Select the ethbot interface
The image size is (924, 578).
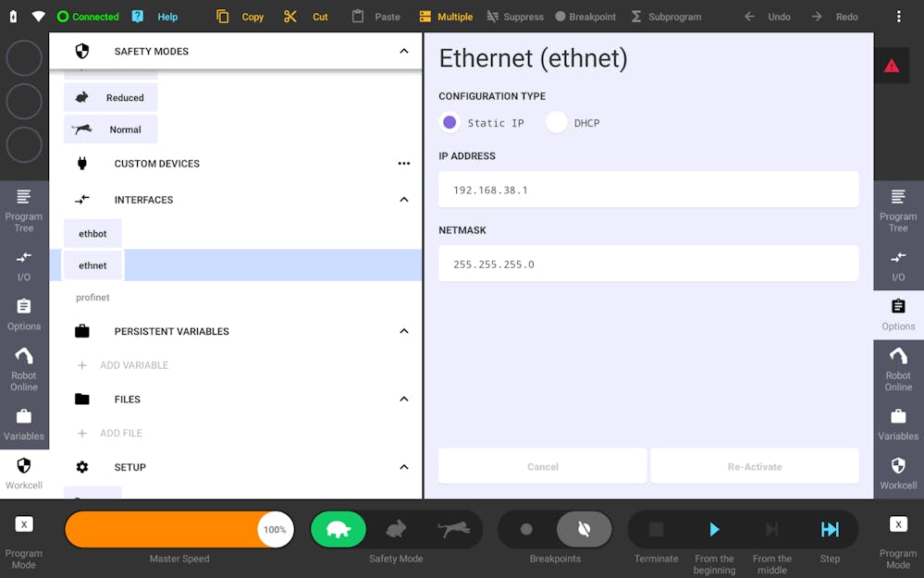tap(93, 233)
